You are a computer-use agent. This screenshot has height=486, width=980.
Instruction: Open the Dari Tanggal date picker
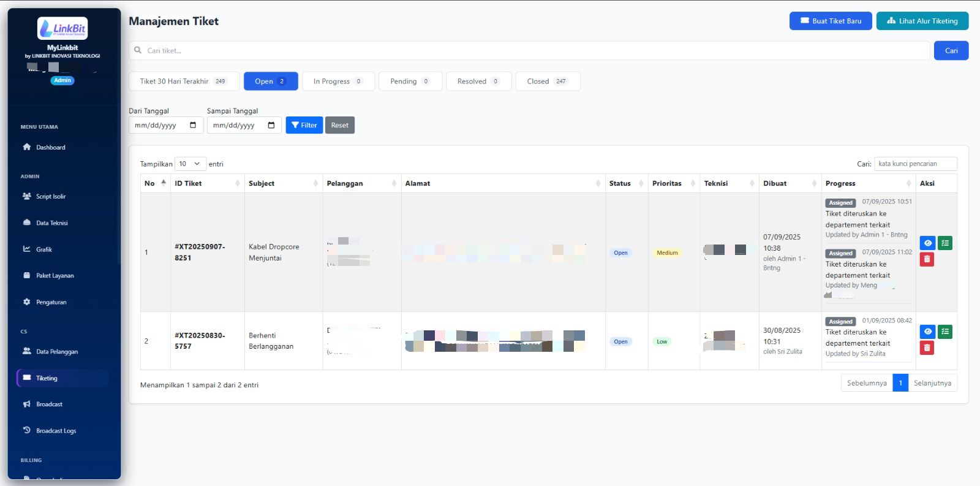pyautogui.click(x=193, y=125)
